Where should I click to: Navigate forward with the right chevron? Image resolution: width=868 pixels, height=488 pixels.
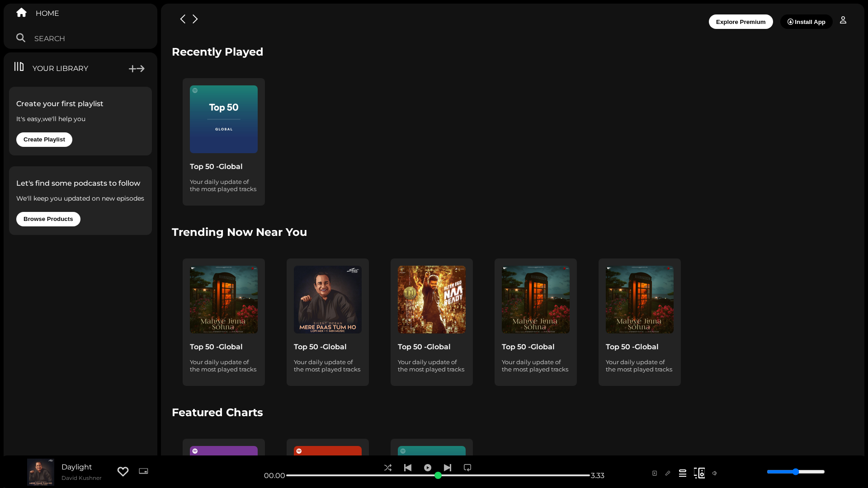(x=195, y=19)
